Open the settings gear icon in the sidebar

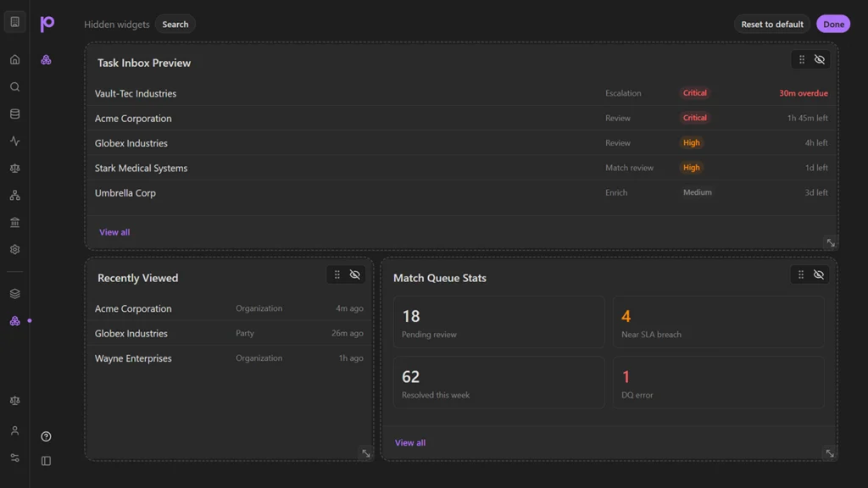[15, 250]
